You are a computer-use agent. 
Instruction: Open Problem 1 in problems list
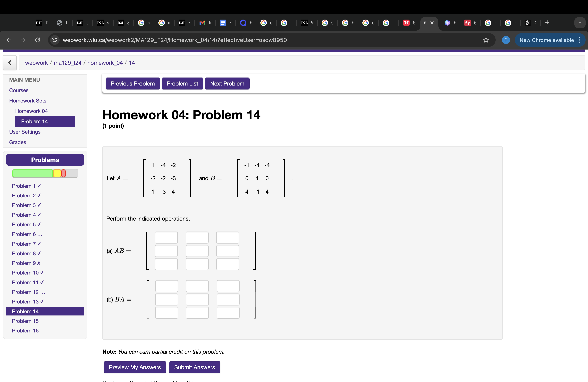pyautogui.click(x=26, y=186)
